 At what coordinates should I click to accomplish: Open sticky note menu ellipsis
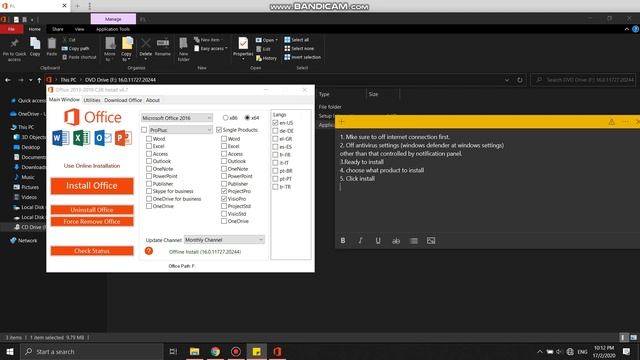point(625,122)
